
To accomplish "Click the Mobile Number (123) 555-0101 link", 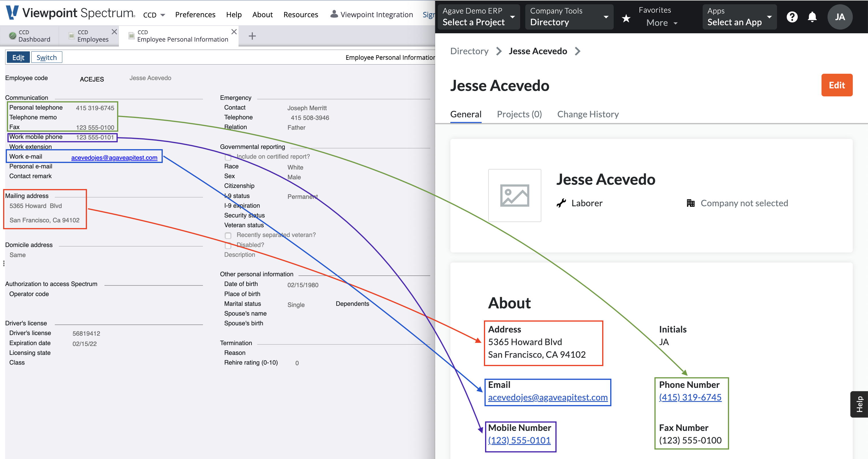I will pos(519,440).
